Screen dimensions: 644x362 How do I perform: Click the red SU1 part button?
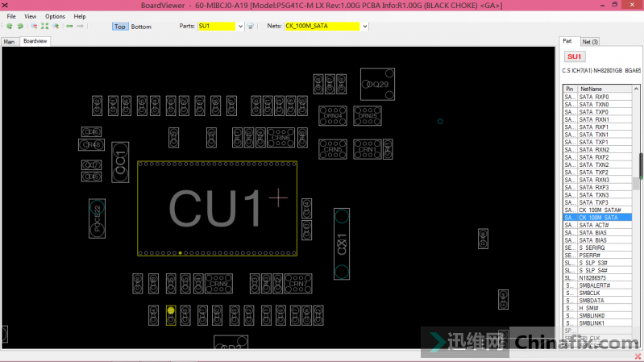click(574, 56)
